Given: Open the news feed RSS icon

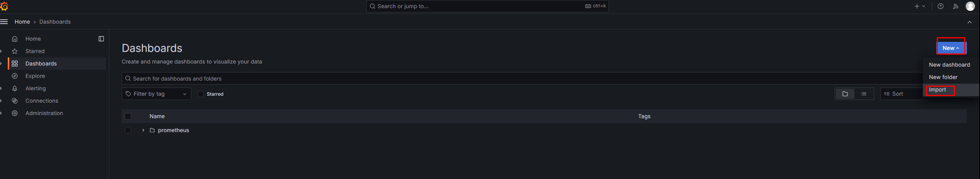Looking at the screenshot, I should [956, 6].
